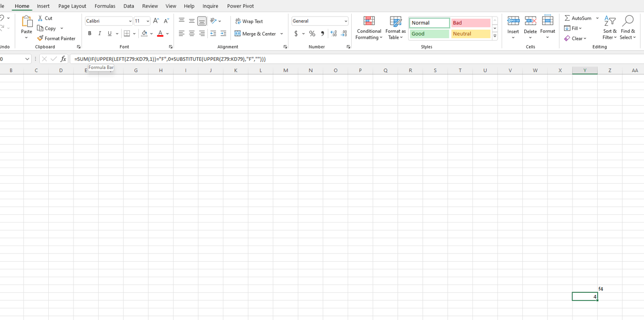Switch to the Page Layout tab
644x320 pixels.
[72, 6]
